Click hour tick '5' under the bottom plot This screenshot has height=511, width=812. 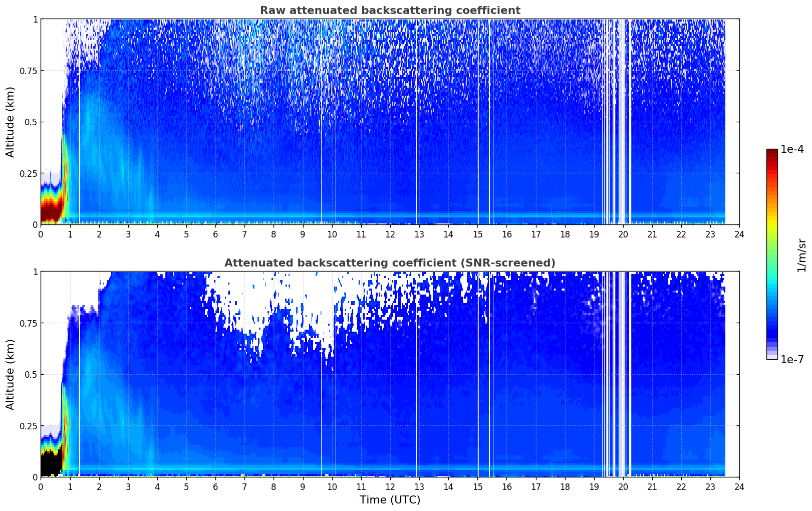186,486
